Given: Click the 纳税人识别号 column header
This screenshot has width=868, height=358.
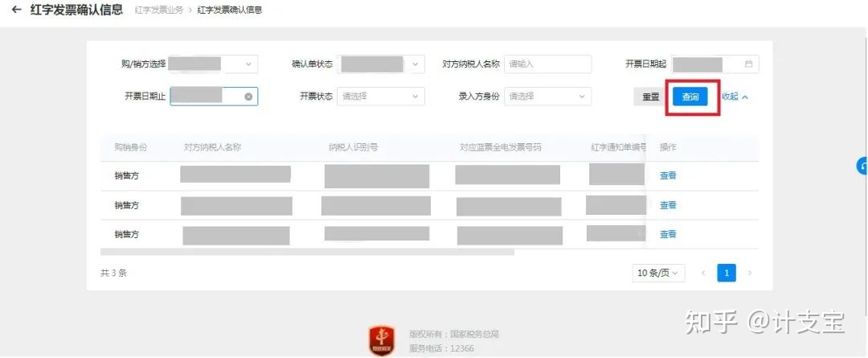Looking at the screenshot, I should [353, 147].
